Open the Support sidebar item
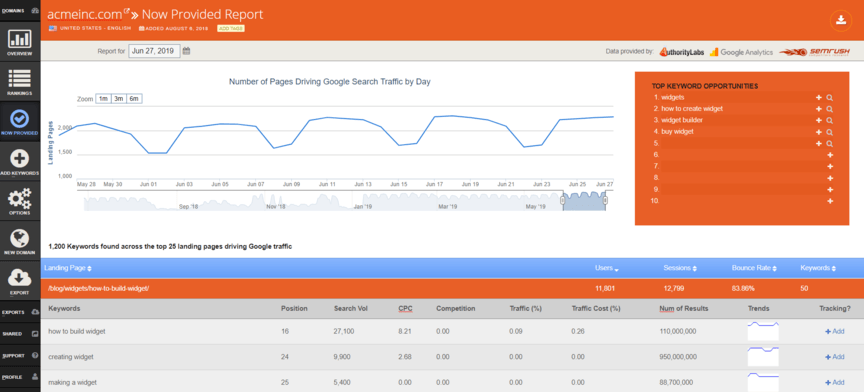This screenshot has height=392, width=864. click(x=20, y=356)
